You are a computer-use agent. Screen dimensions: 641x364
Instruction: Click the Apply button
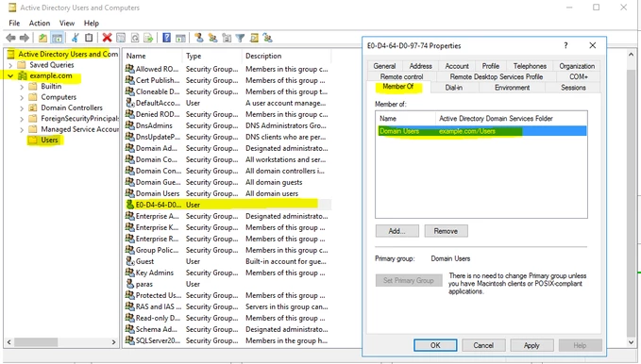pyautogui.click(x=531, y=345)
